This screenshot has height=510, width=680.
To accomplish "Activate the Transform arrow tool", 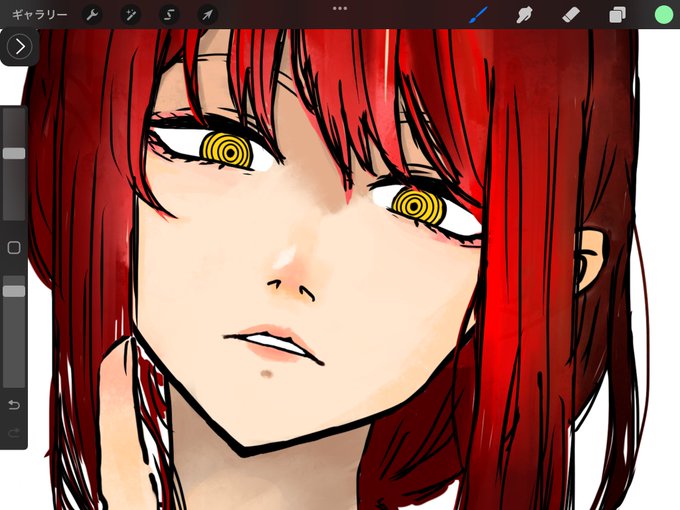I will (x=208, y=15).
